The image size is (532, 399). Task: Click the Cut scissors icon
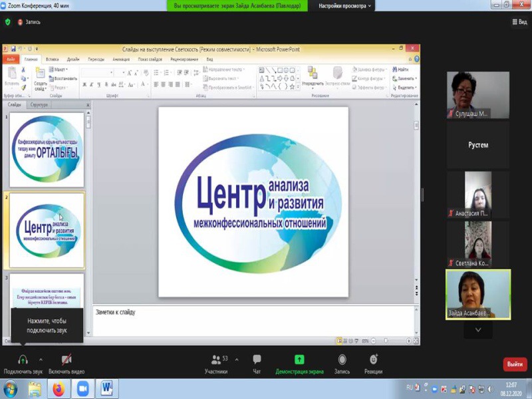(23, 70)
